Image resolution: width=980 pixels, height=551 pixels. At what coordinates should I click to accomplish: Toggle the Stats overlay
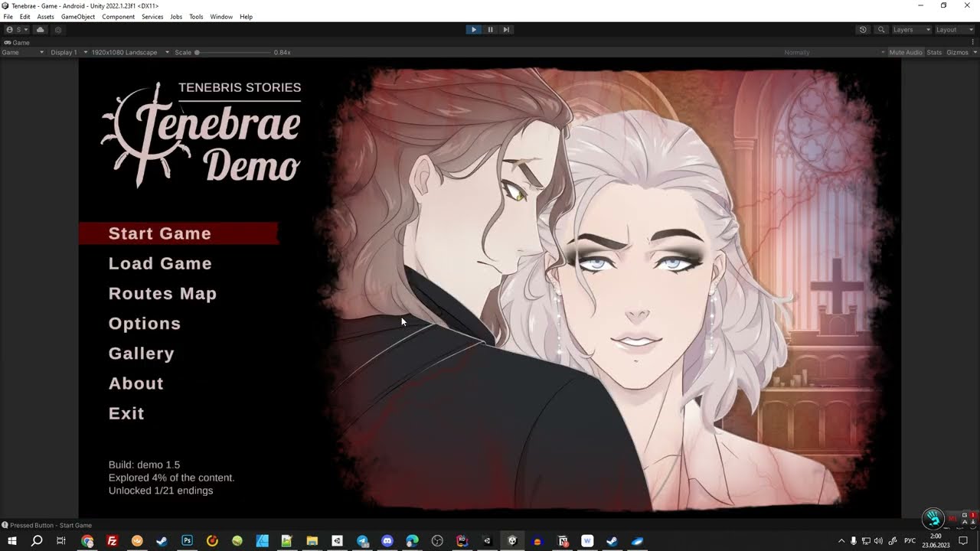(934, 52)
